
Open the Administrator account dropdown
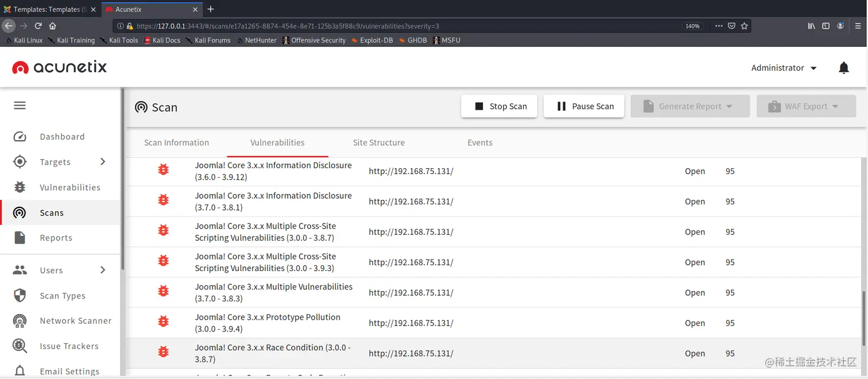(784, 68)
